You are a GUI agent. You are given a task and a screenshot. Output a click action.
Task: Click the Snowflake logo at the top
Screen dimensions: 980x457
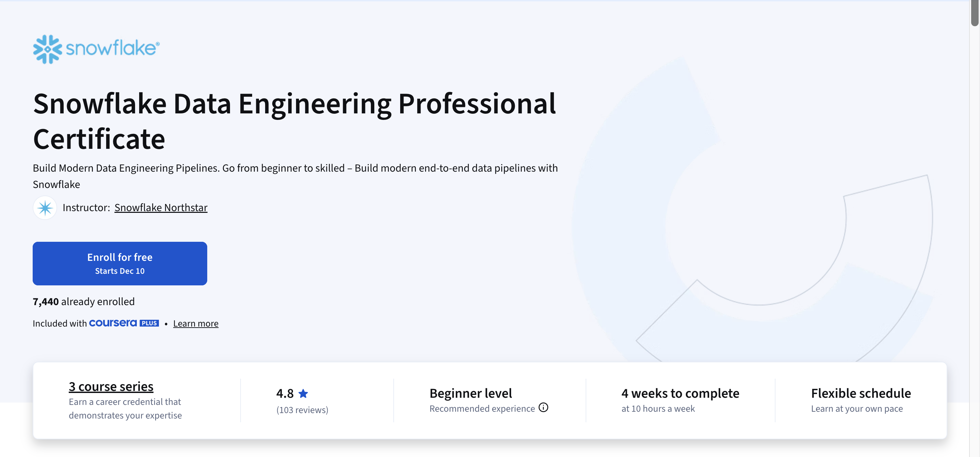point(96,49)
